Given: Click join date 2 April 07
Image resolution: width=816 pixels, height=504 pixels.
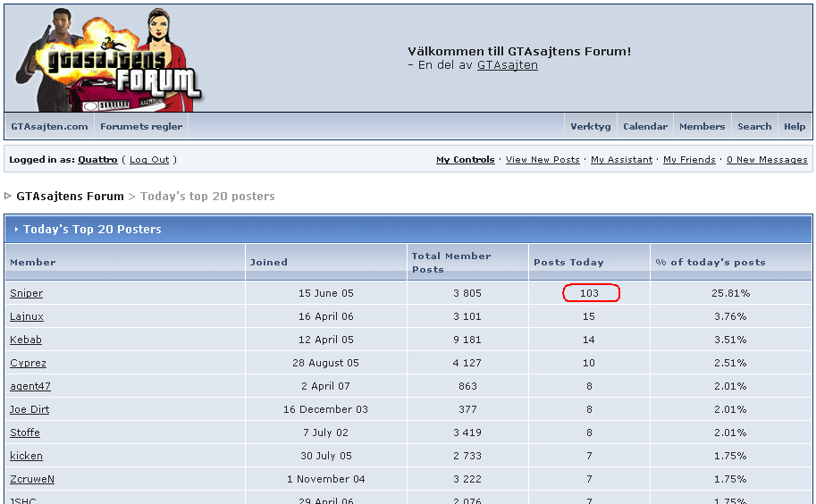Looking at the screenshot, I should tap(326, 386).
